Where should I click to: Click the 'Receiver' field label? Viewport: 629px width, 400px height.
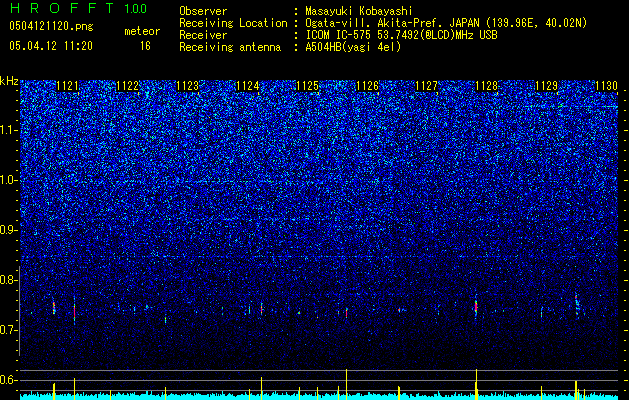(x=203, y=35)
